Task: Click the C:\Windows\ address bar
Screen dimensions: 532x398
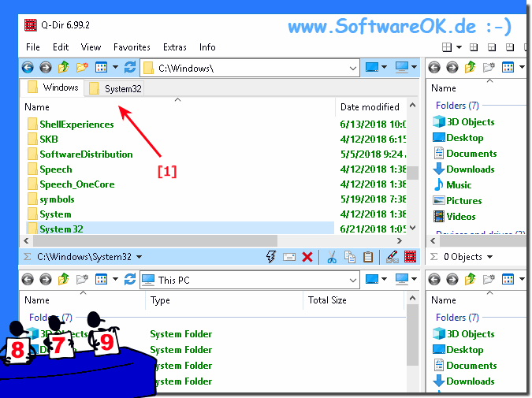Action: pyautogui.click(x=250, y=69)
